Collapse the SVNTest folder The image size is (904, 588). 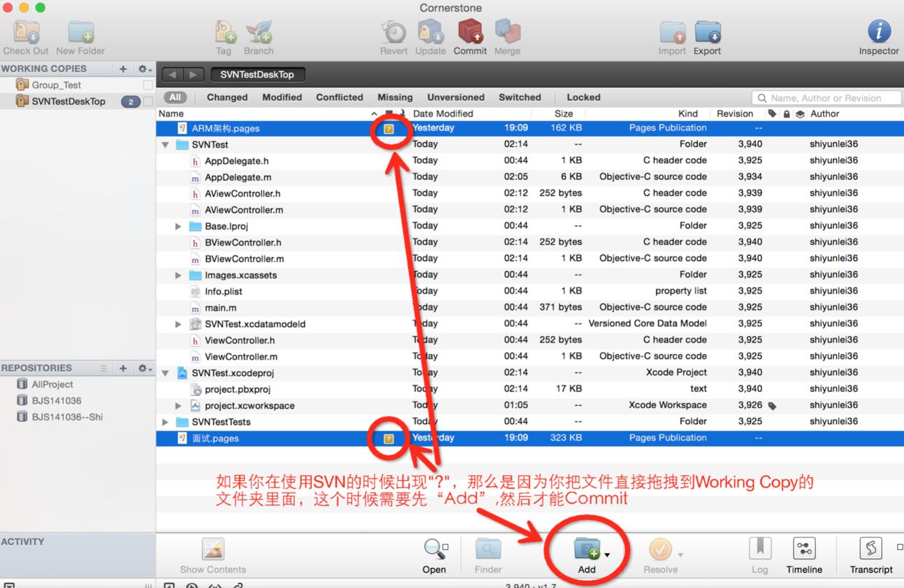point(165,145)
